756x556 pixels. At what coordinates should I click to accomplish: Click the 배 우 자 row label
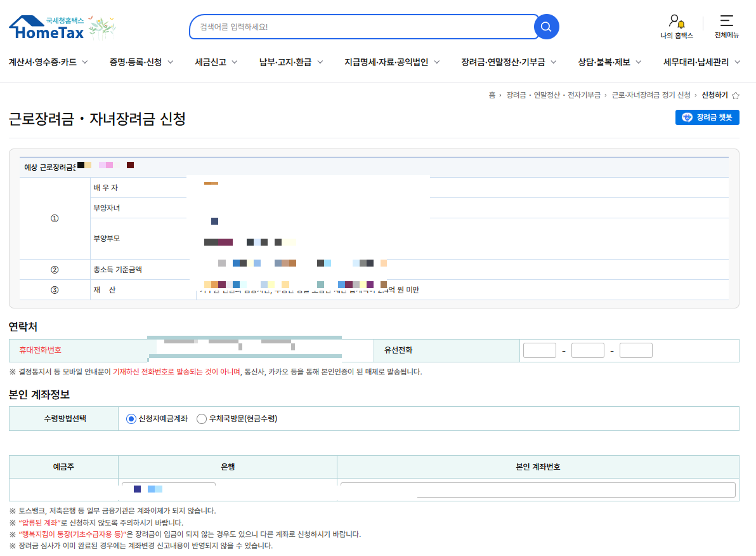(x=105, y=188)
